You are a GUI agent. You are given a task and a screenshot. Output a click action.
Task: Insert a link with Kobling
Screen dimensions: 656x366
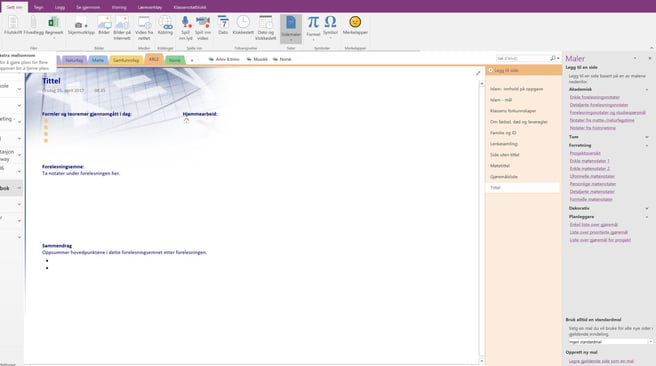[165, 26]
